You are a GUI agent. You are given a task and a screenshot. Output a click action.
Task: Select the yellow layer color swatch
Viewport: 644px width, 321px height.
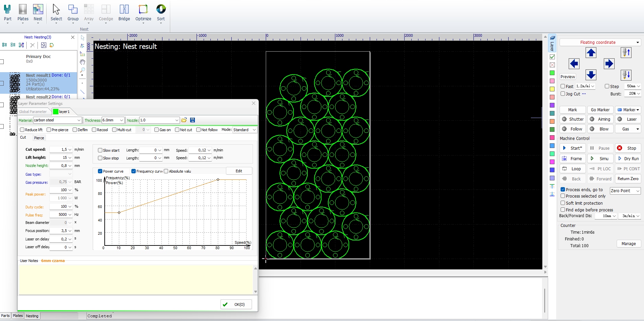(552, 89)
